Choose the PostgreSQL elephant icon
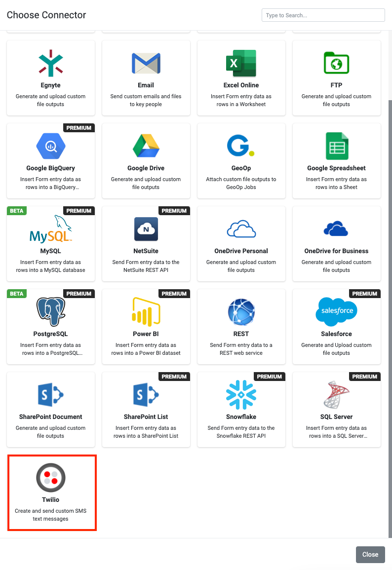Viewport: 392px width, 570px height. click(51, 312)
